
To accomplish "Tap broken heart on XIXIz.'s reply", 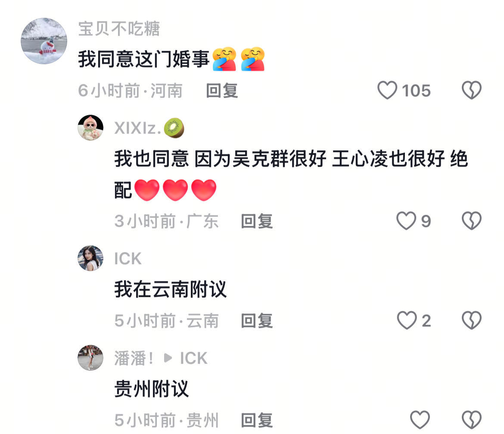I will 472,221.
